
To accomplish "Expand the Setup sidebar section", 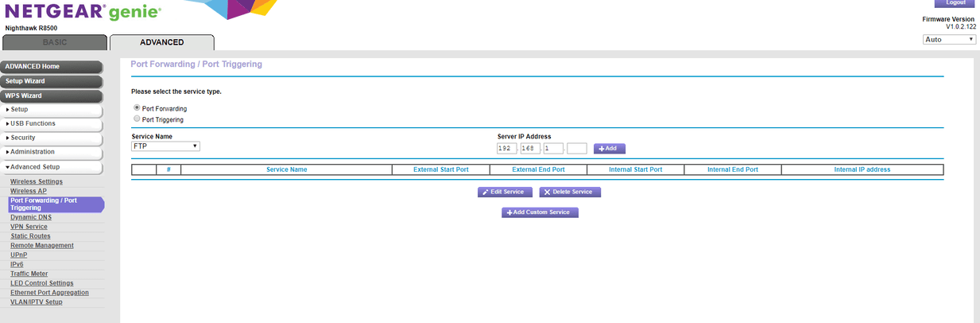I will click(x=51, y=110).
